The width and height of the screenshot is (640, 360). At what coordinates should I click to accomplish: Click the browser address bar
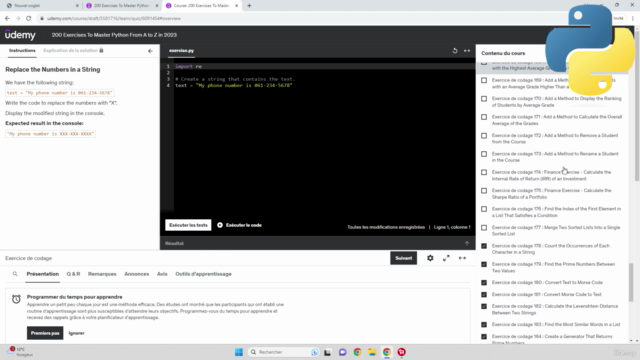tap(302, 18)
